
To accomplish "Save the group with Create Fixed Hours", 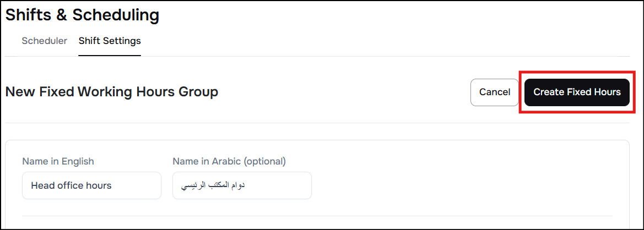I will (577, 92).
